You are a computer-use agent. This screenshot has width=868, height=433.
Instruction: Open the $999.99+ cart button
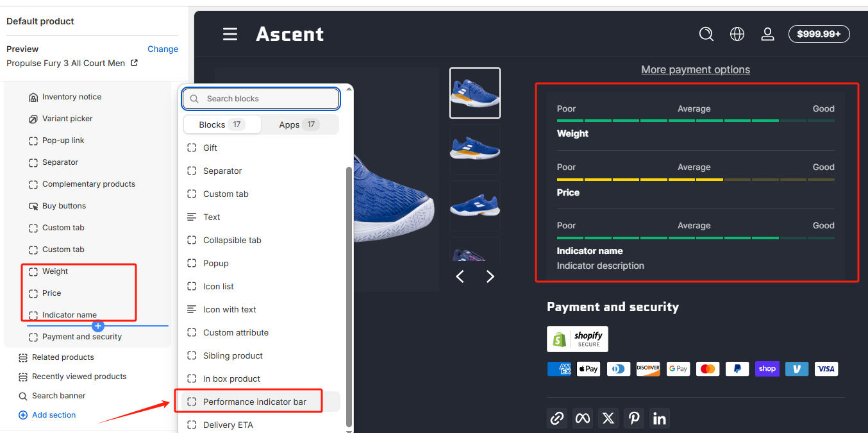[x=819, y=34]
